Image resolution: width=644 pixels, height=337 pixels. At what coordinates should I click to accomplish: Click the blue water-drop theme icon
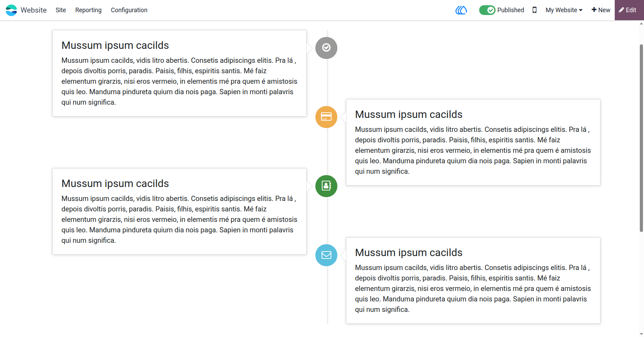(x=461, y=10)
